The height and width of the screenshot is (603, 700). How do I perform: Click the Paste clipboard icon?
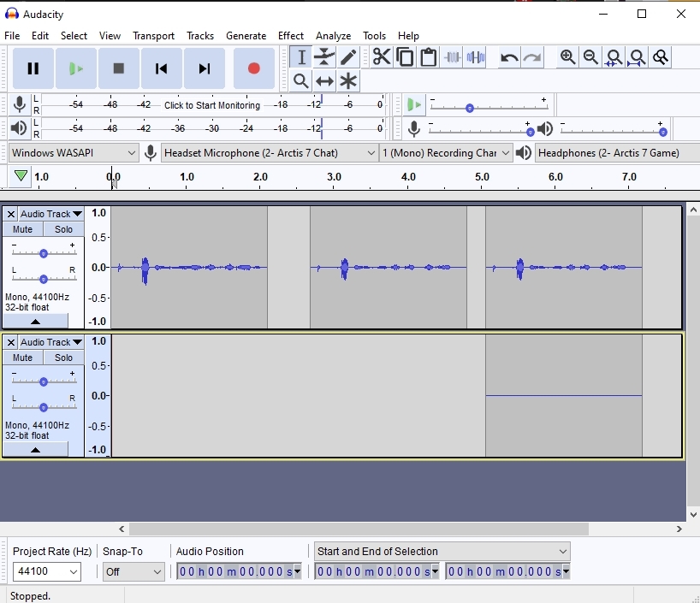coord(429,57)
